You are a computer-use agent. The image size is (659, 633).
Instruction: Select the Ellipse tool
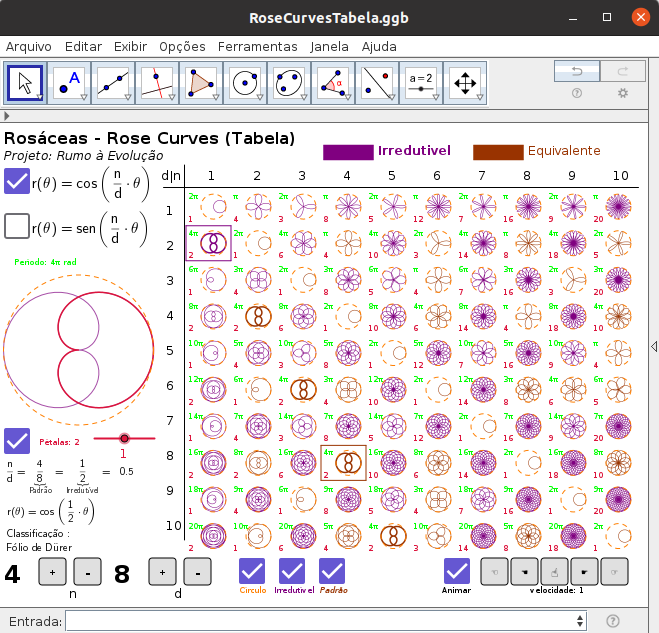[x=287, y=82]
